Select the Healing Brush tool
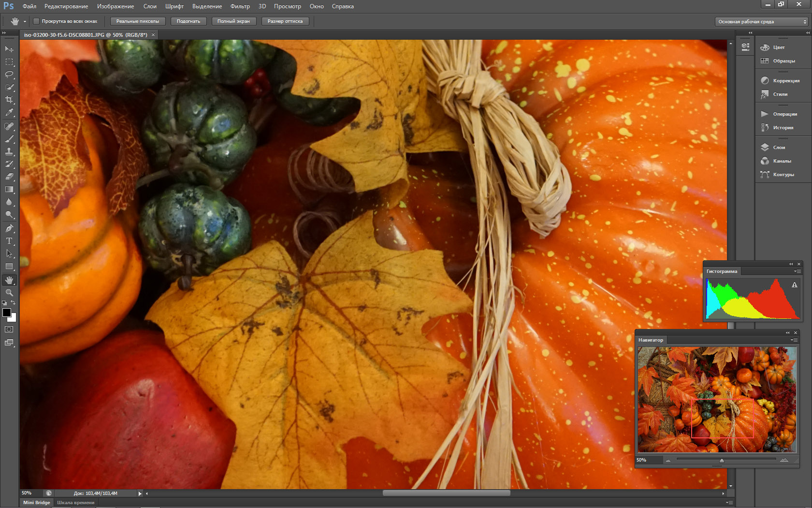812x508 pixels. (x=9, y=126)
